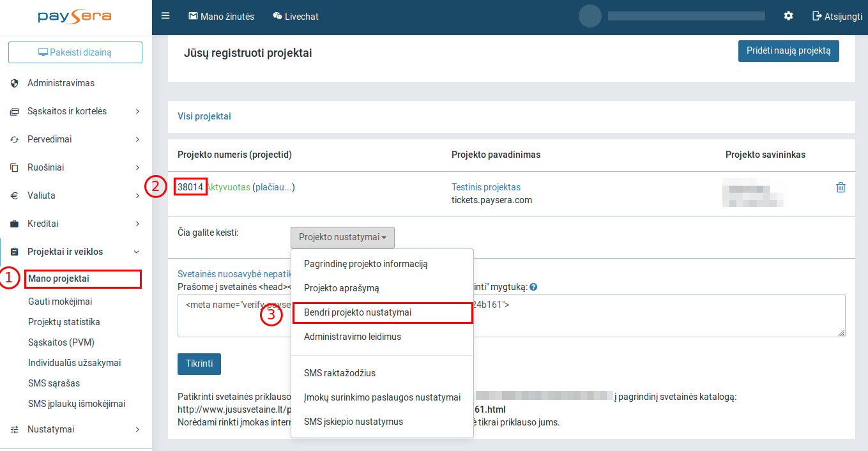The height and width of the screenshot is (451, 868).
Task: Click Pakeisti dizainą button
Action: point(75,52)
